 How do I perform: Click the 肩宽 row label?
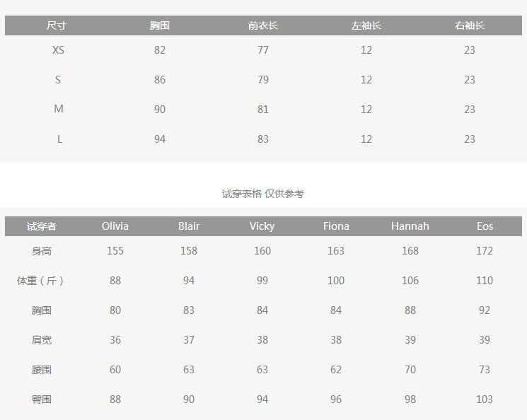tap(42, 340)
